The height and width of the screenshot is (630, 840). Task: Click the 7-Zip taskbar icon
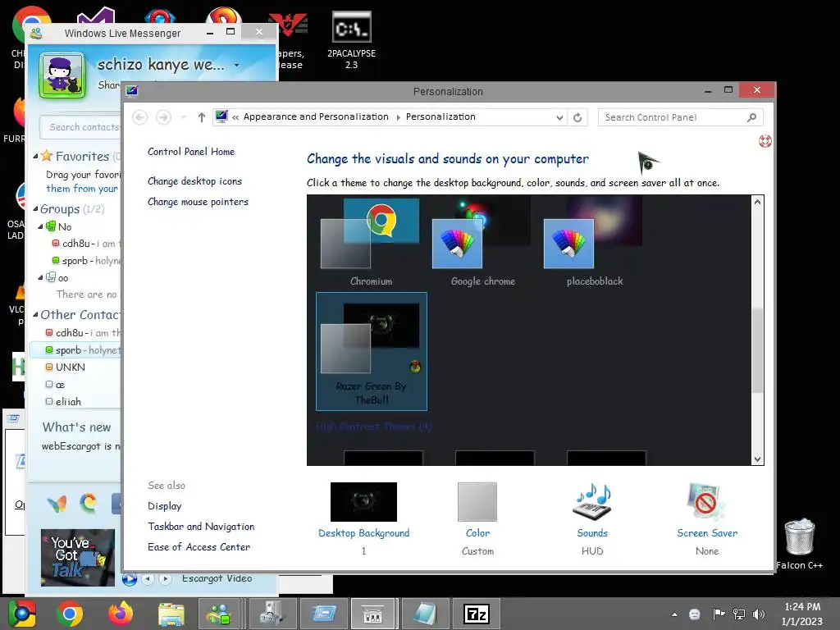click(x=477, y=614)
